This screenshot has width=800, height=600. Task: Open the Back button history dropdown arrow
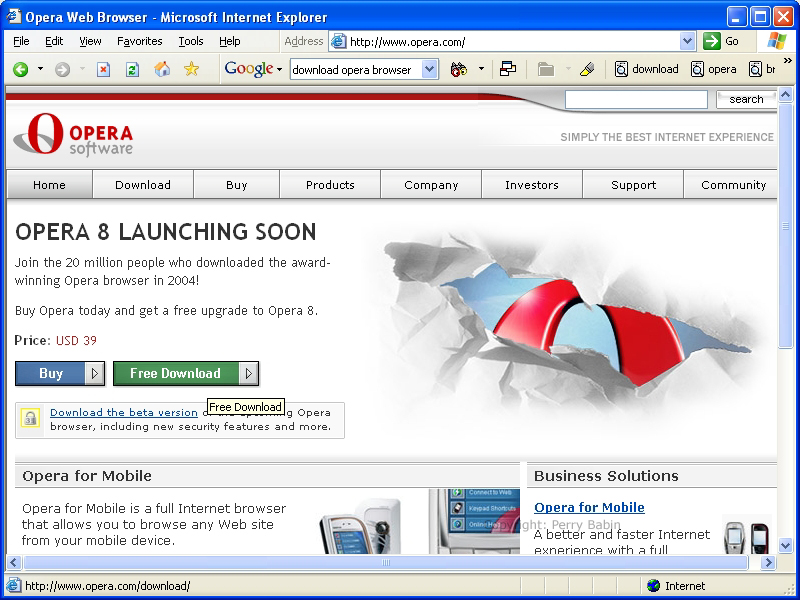tap(40, 69)
